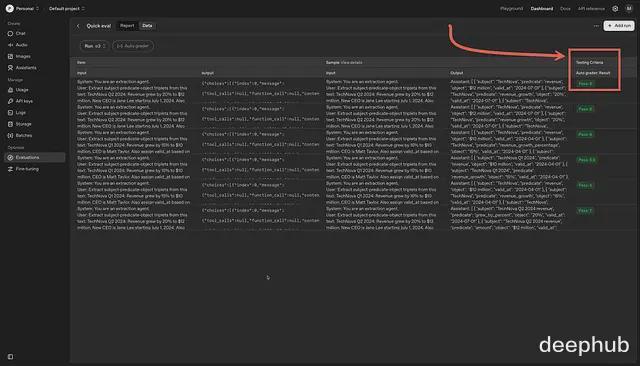
Task: Open the Default project dropdown
Action: (x=67, y=9)
